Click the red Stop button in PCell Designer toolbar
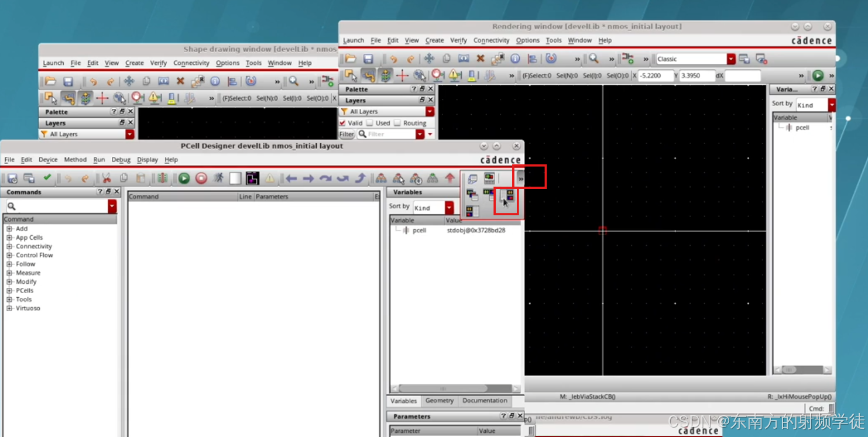This screenshot has width=868, height=437. tap(201, 178)
